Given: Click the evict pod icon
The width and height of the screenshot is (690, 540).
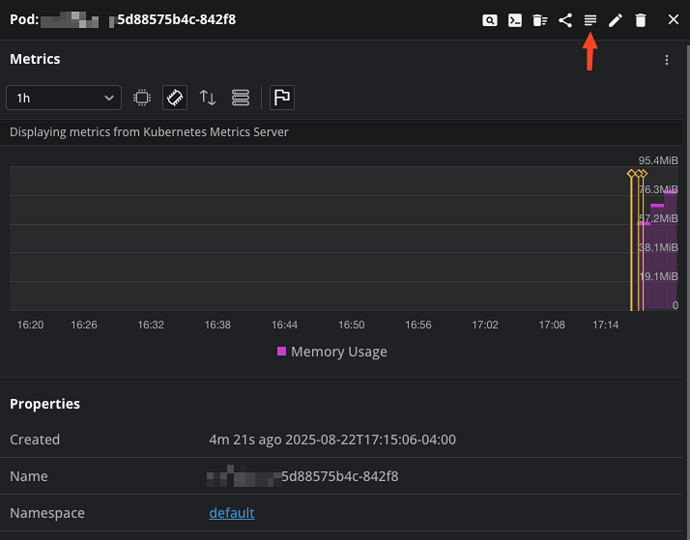Looking at the screenshot, I should tap(540, 20).
